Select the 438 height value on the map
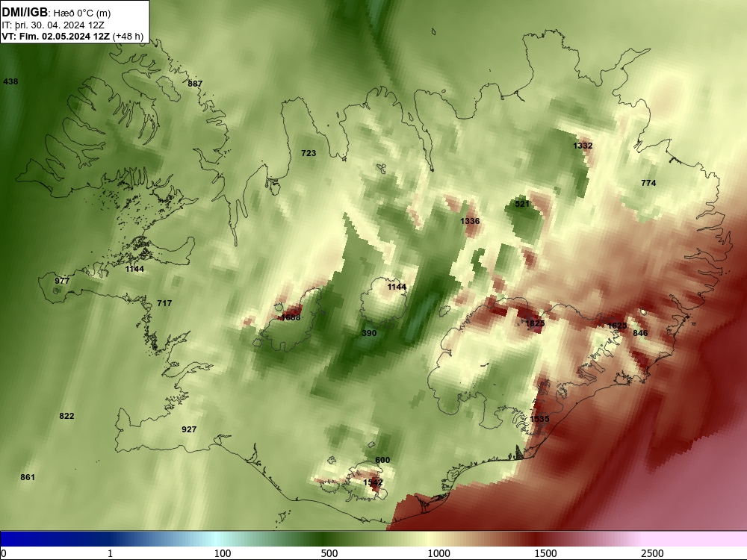The image size is (747, 560). coord(10,81)
